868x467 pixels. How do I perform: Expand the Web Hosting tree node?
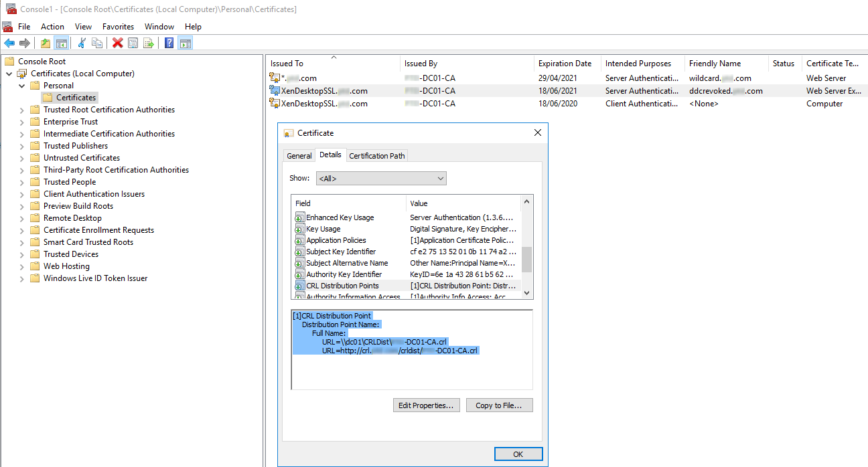(x=21, y=266)
